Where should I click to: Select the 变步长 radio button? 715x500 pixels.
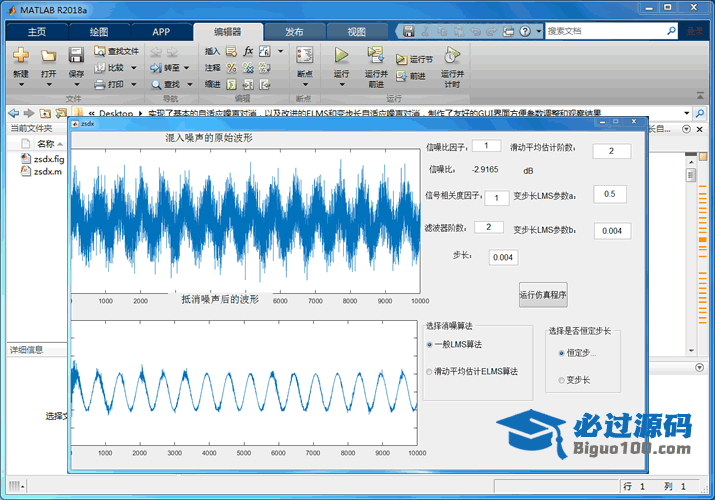tap(562, 380)
